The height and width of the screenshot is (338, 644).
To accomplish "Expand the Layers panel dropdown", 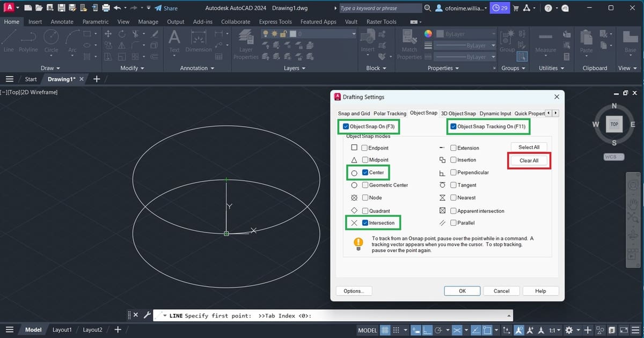I will point(294,68).
